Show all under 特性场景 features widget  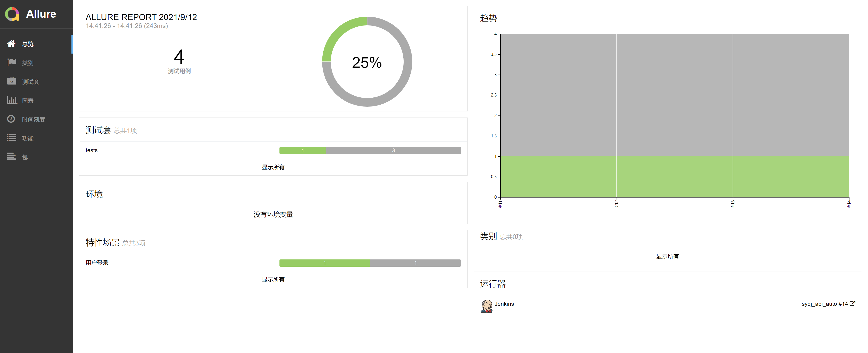(273, 280)
